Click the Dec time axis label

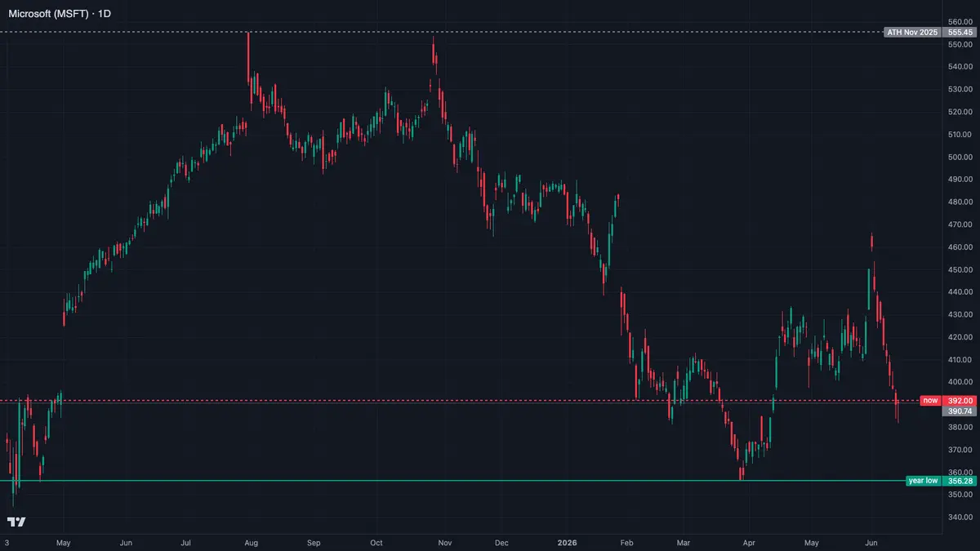click(x=502, y=542)
